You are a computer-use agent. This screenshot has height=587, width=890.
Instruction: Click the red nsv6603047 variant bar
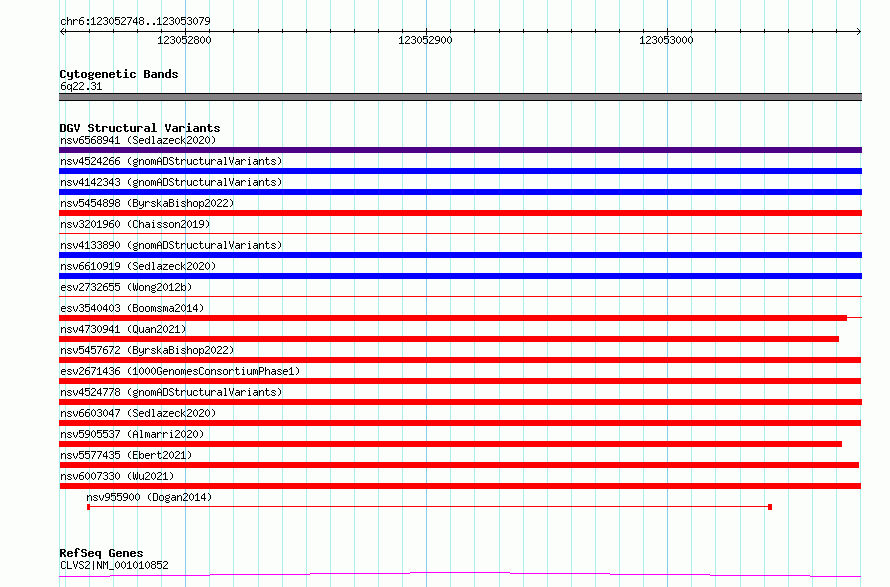coord(460,423)
